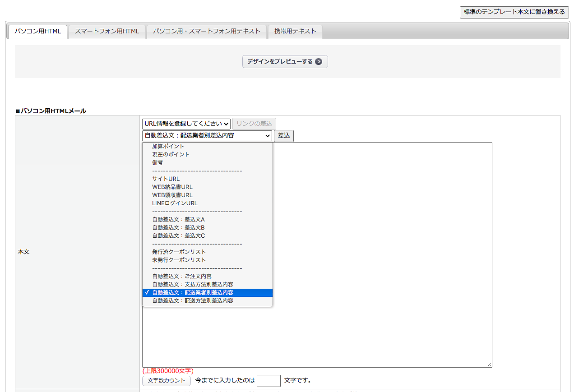
Task: Click the パソコン用HTML tab
Action: point(37,32)
